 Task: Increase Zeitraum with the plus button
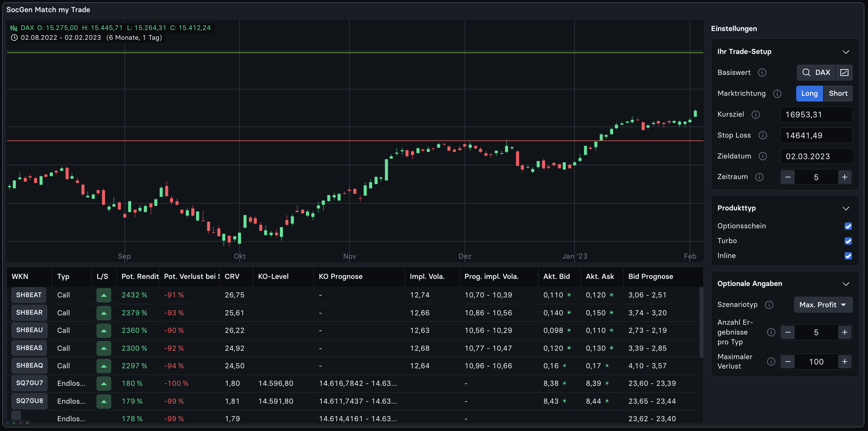pos(845,177)
